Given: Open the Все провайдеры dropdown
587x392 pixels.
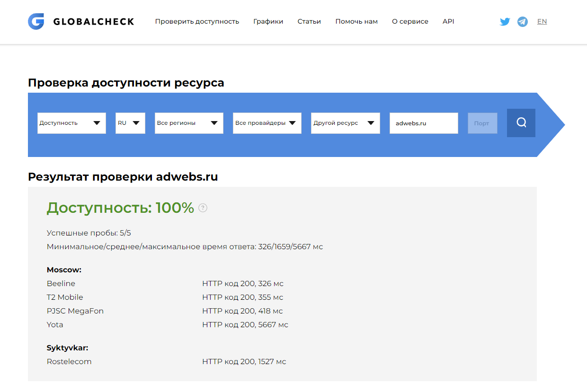Looking at the screenshot, I should tap(267, 123).
